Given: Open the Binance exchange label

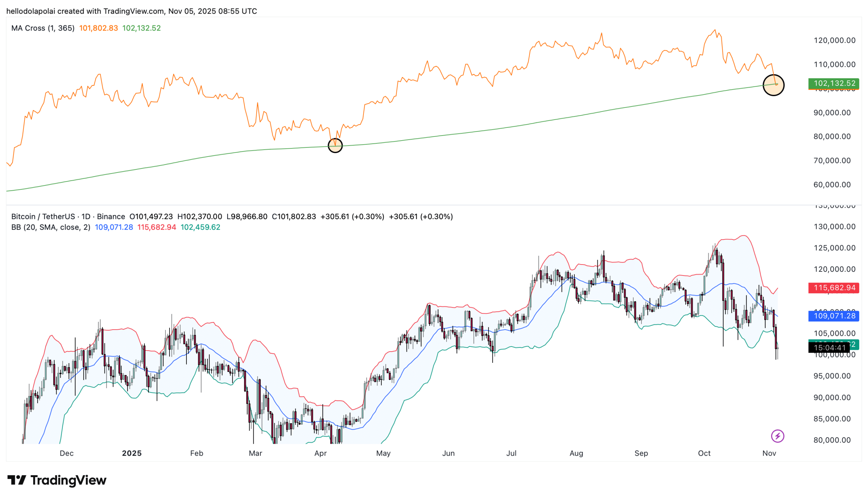Looking at the screenshot, I should click(x=111, y=216).
